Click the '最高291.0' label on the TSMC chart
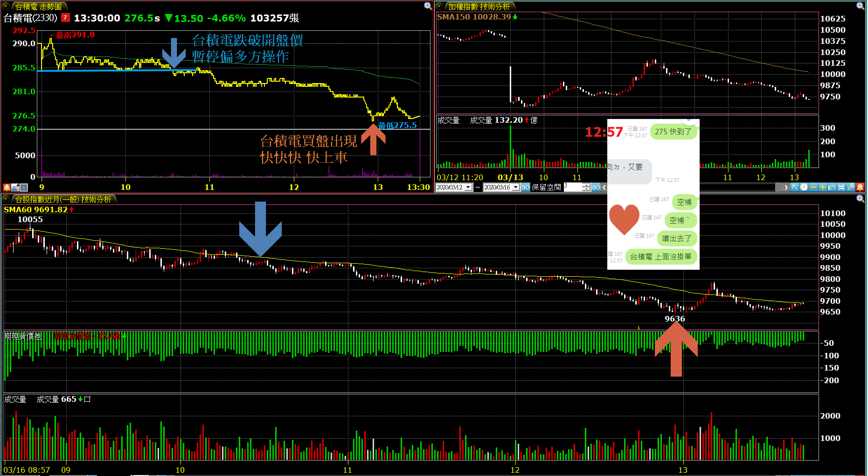868x476 pixels. coord(75,35)
